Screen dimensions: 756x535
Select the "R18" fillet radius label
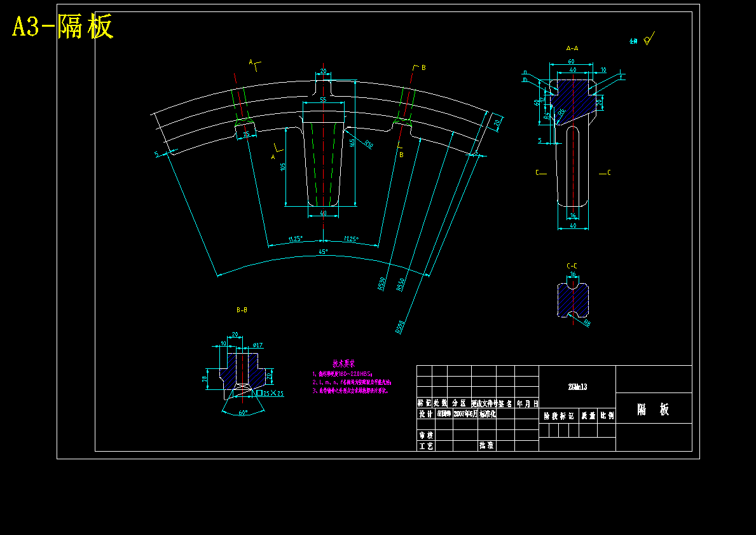tap(369, 144)
